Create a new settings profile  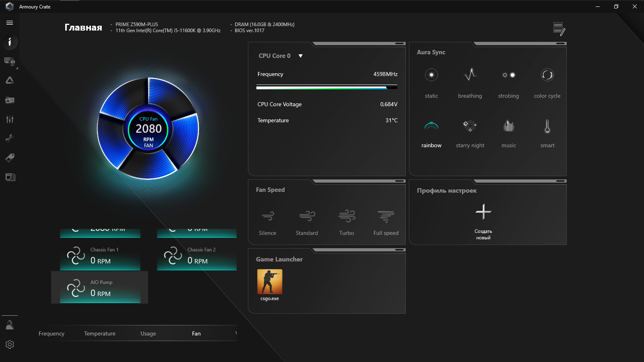[x=483, y=222]
